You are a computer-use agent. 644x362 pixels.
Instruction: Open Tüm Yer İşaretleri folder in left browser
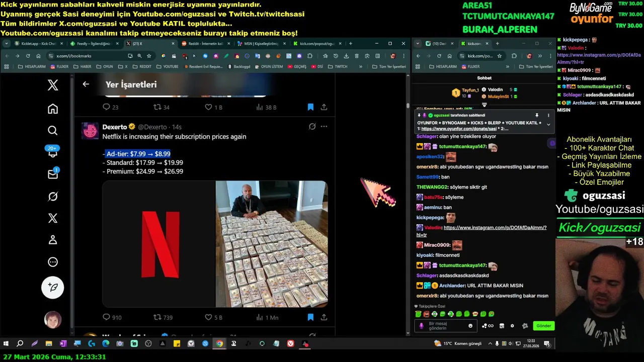point(389,66)
